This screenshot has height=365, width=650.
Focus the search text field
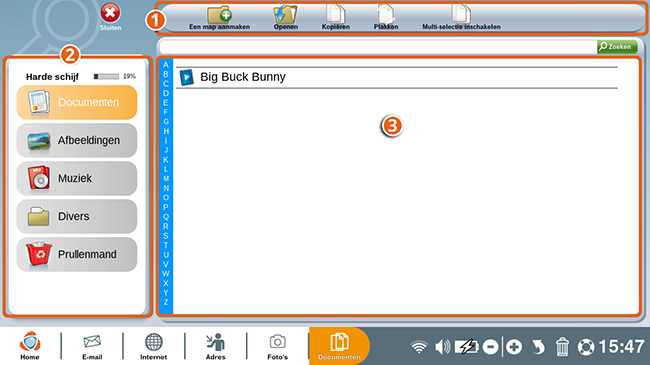point(378,47)
